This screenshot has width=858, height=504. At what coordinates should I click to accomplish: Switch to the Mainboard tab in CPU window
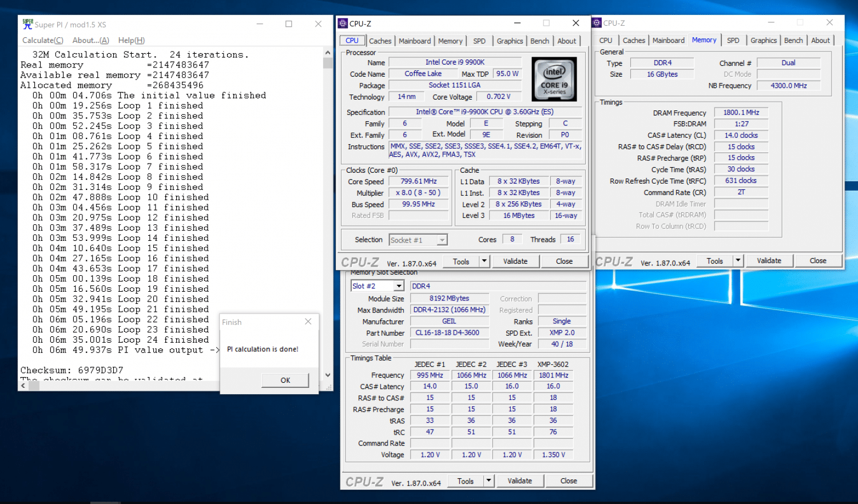point(415,41)
